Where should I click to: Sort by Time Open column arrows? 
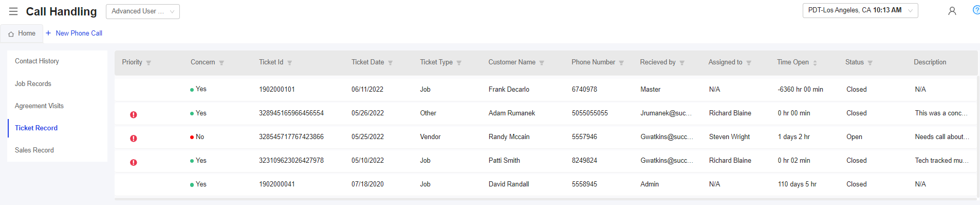click(815, 63)
